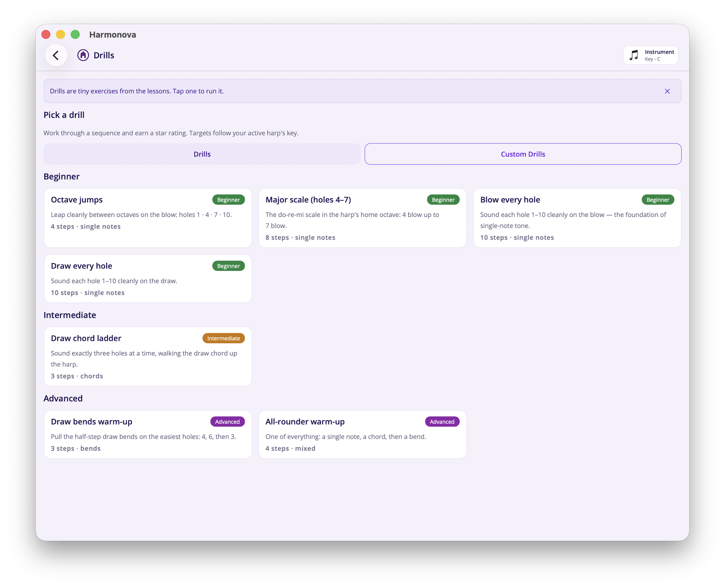Click Beginner badge on Octave jumps
Image resolution: width=725 pixels, height=588 pixels.
(228, 200)
